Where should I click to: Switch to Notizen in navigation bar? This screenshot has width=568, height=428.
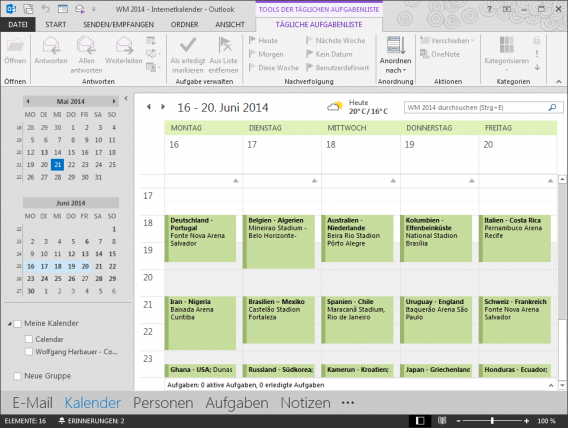[305, 403]
